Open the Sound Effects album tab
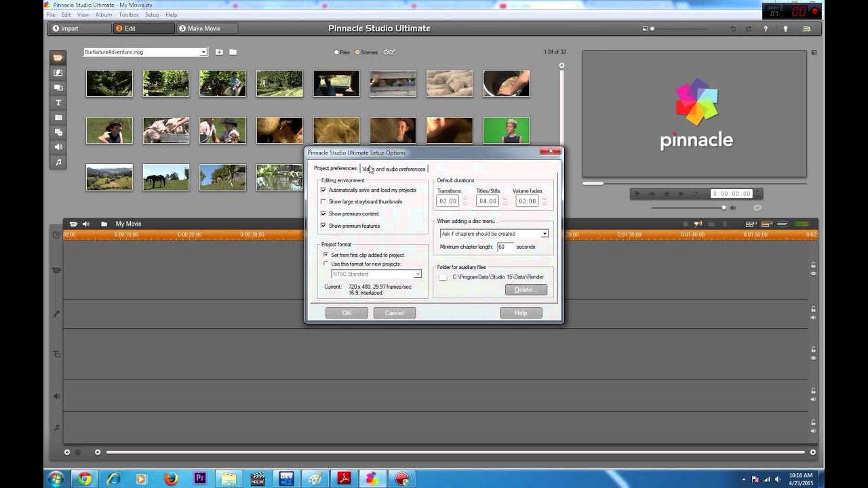 58,147
